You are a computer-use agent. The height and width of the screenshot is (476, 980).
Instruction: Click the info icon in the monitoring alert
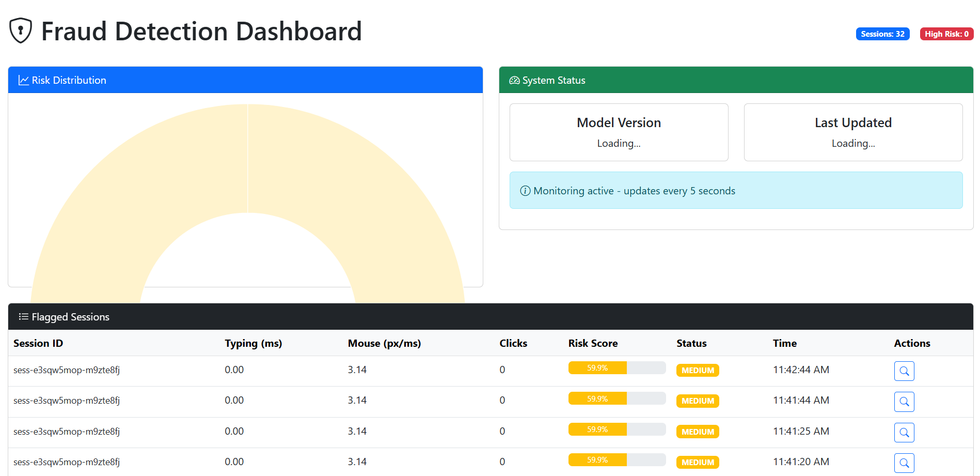point(525,191)
